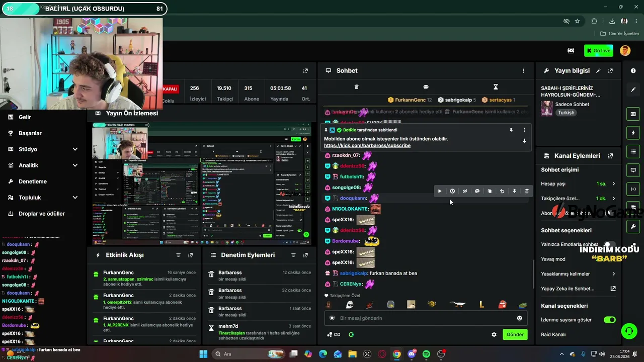Open Hesap yaşı setting chevron
This screenshot has width=644, height=362.
tap(614, 184)
